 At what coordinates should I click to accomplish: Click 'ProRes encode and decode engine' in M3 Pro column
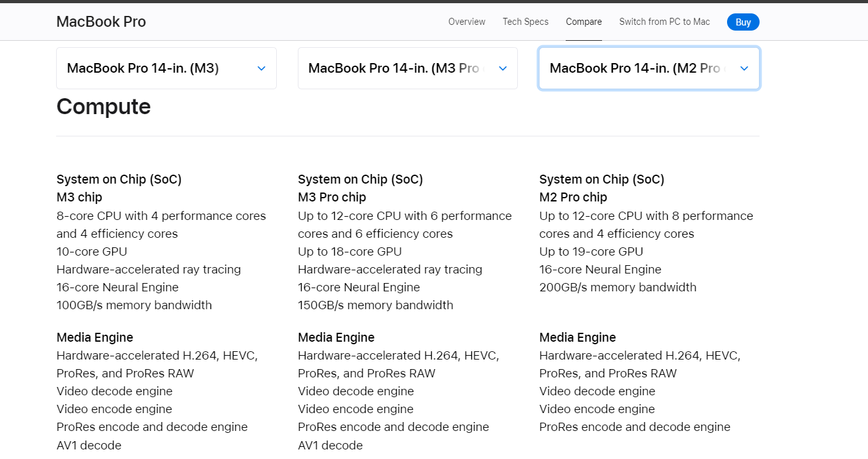[x=394, y=426]
